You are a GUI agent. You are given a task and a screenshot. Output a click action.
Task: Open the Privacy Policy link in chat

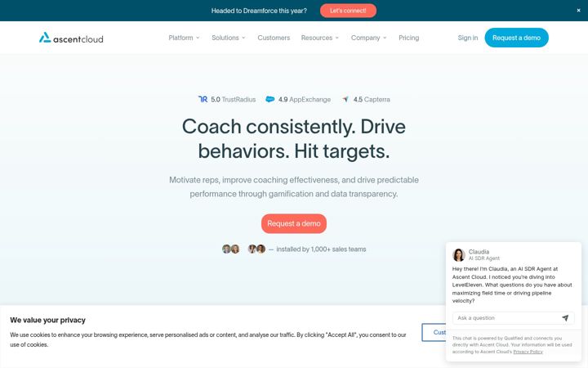(528, 352)
